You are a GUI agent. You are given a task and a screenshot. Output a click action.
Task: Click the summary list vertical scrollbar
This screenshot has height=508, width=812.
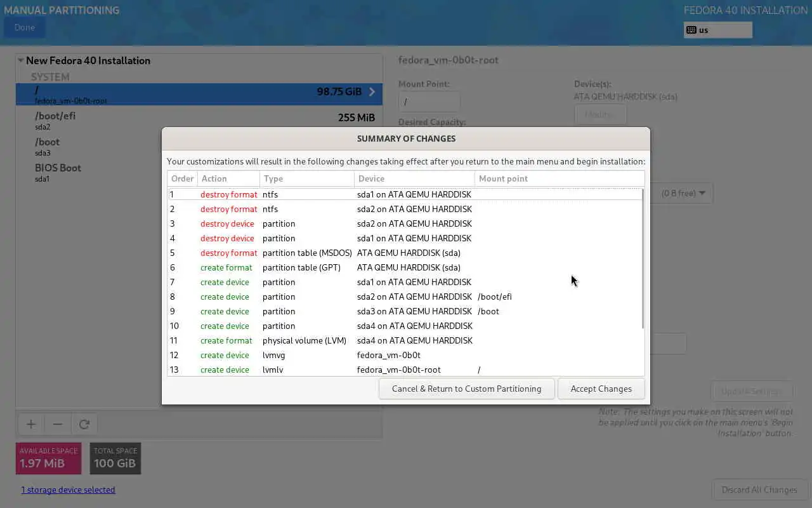click(x=643, y=258)
